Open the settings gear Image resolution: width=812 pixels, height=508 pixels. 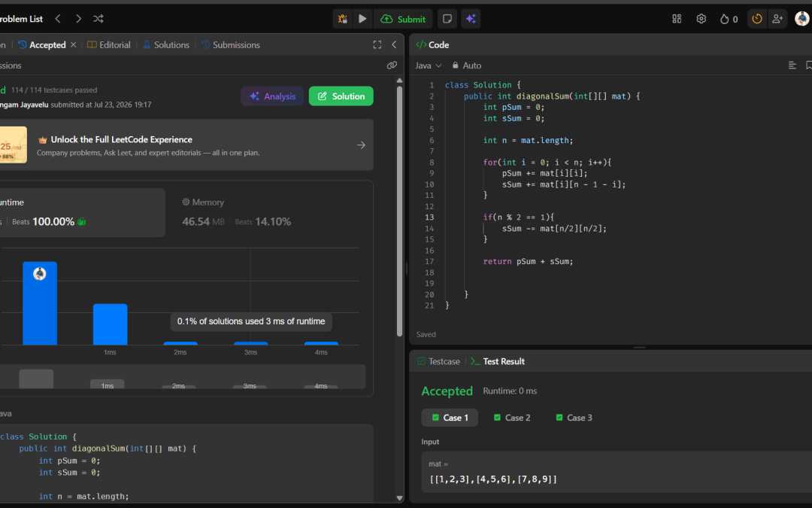point(701,19)
